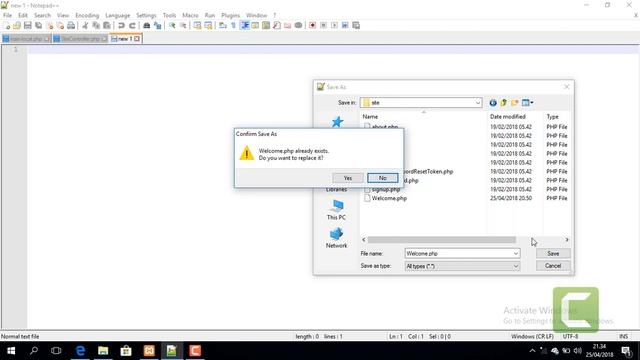Screen dimensions: 640x360
Task: Toggle Show All Characters pilcrow icon
Action: point(233,25)
